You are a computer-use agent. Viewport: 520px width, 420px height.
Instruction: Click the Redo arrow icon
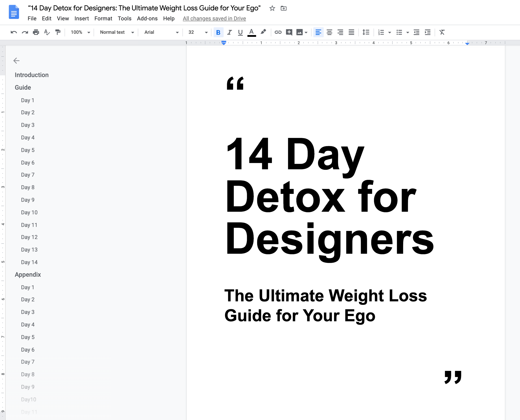coord(25,32)
